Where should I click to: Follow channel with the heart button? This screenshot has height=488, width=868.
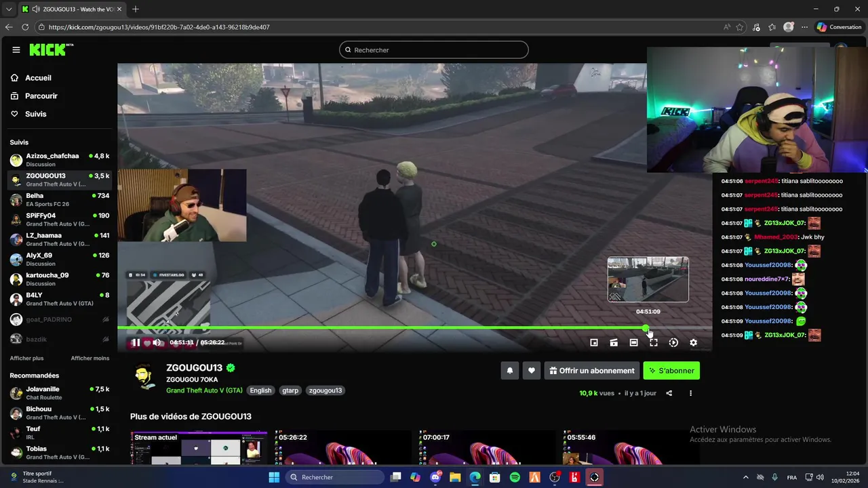[x=532, y=371]
